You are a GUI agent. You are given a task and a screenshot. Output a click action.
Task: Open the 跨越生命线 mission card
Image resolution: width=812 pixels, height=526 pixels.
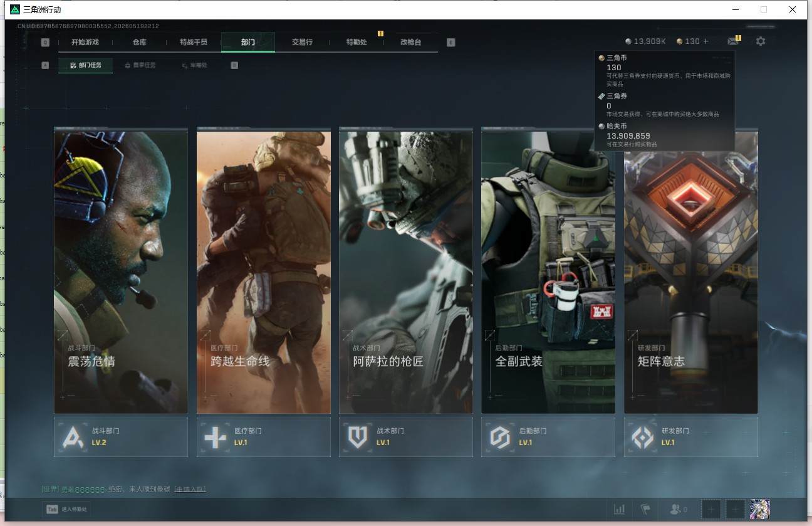(x=264, y=271)
